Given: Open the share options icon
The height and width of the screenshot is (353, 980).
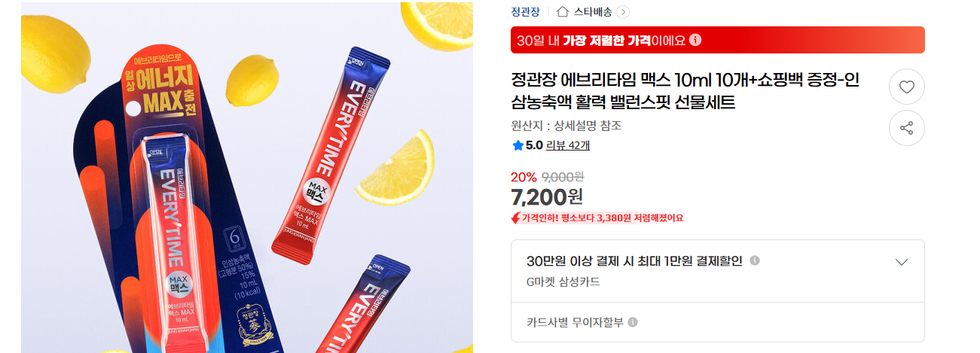Looking at the screenshot, I should point(907,129).
